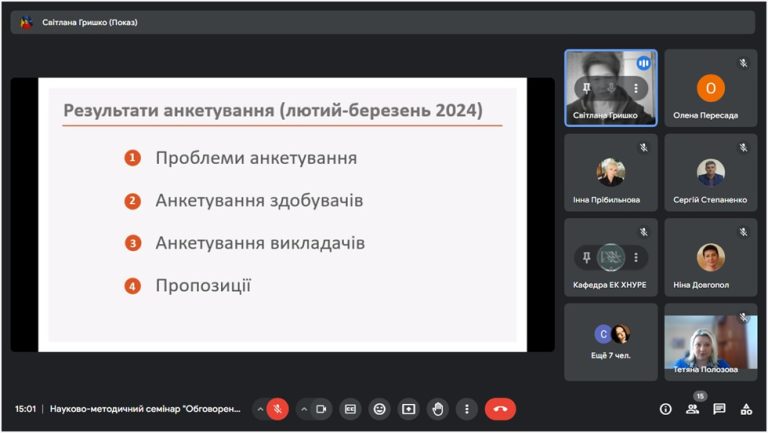
Task: Open audio settings arrow next to microphone
Action: coord(260,409)
